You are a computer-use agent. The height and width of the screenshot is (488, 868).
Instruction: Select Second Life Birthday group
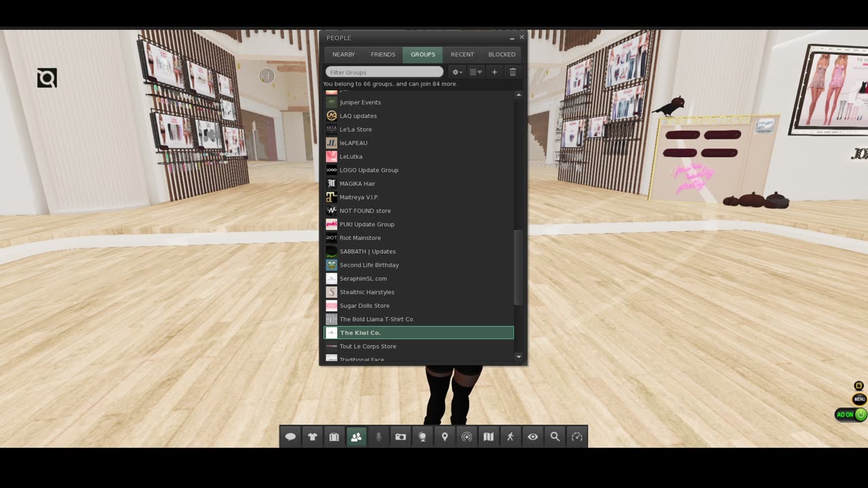tap(418, 265)
